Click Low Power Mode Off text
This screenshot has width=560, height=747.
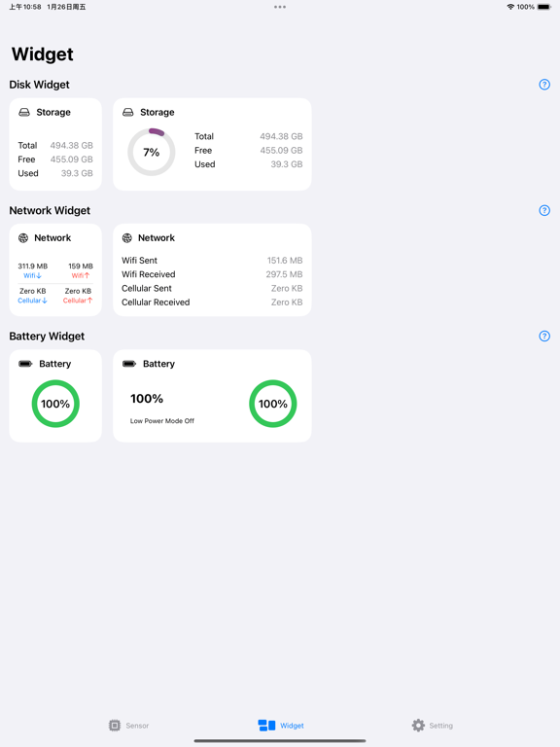162,420
